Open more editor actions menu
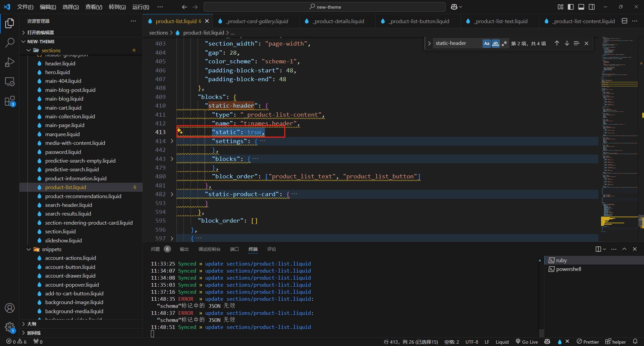 [635, 21]
